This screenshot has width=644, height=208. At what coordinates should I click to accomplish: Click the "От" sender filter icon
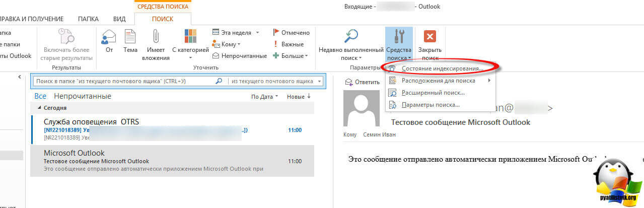coord(109,41)
